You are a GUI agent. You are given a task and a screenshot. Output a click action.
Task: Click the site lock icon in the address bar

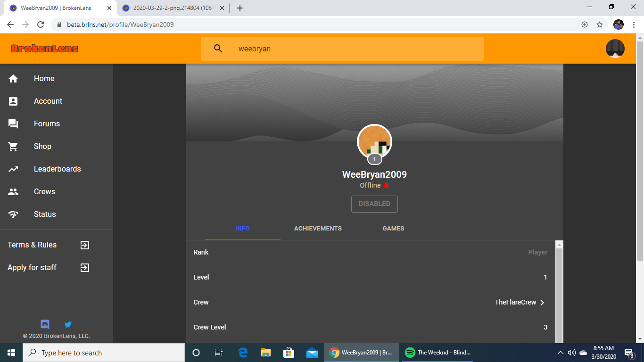click(59, 25)
